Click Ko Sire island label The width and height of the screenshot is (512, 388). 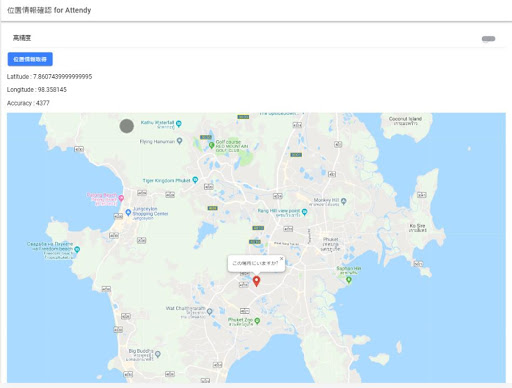(417, 228)
